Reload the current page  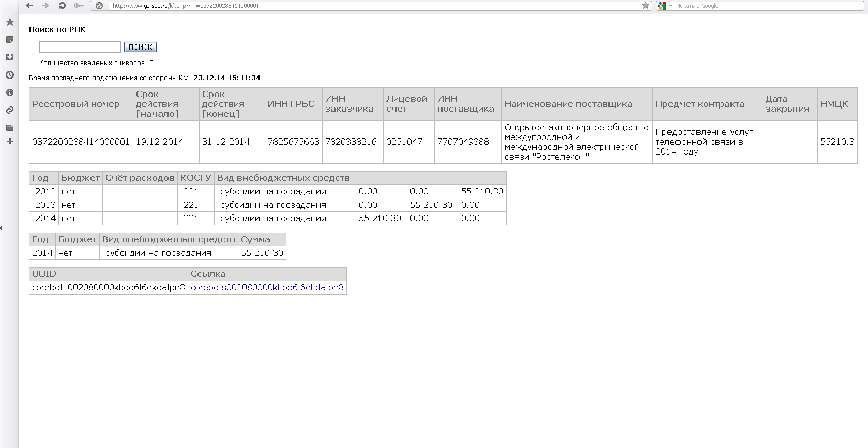click(62, 5)
